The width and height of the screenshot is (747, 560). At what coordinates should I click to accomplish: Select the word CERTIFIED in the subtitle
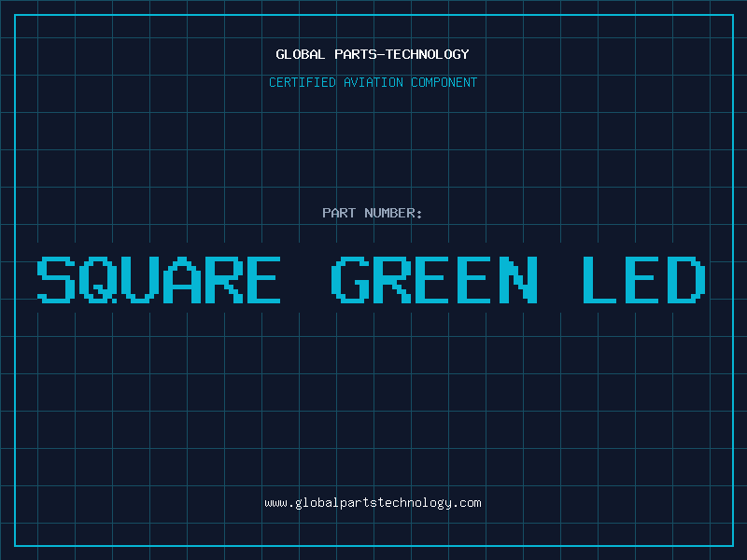(x=303, y=82)
